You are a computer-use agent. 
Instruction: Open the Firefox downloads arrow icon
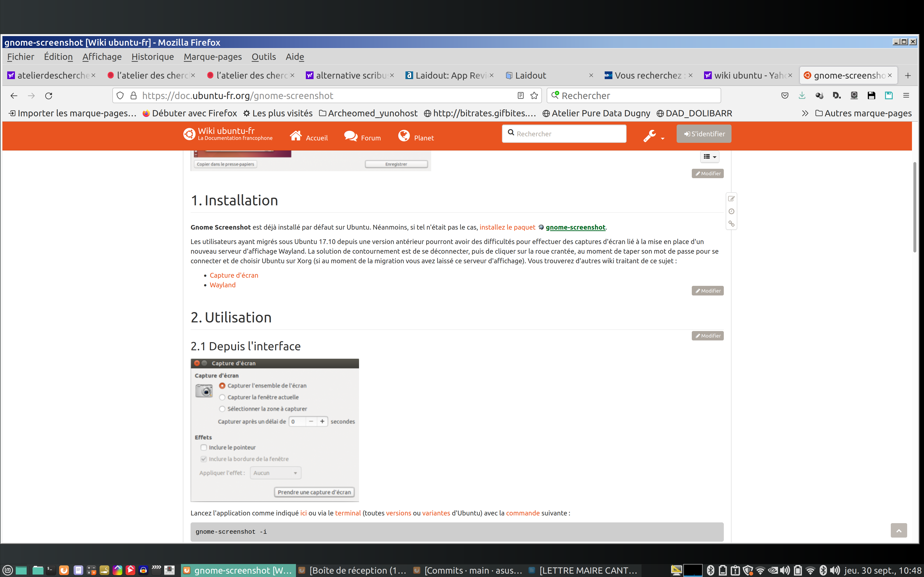coord(802,95)
